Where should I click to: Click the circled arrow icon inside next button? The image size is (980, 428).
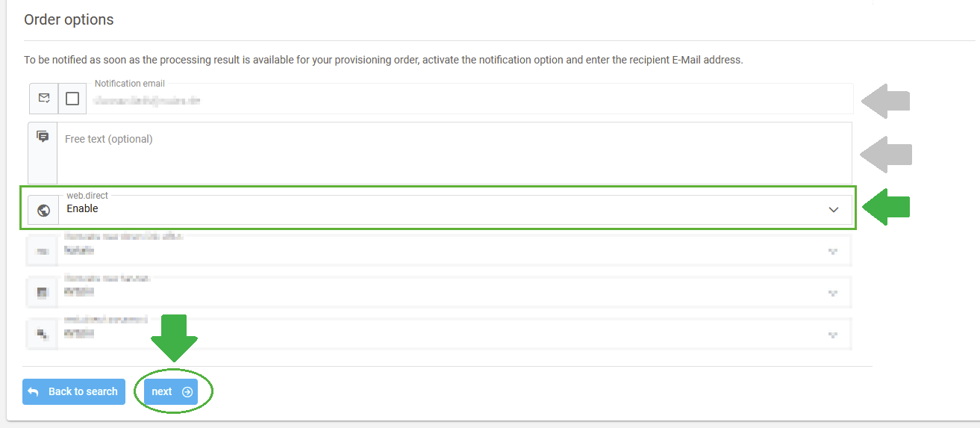tap(187, 391)
